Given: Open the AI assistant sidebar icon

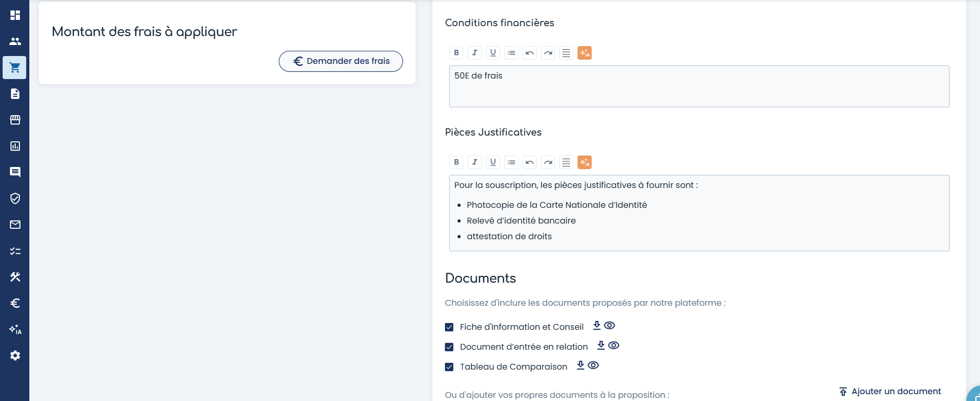Looking at the screenshot, I should [15, 329].
